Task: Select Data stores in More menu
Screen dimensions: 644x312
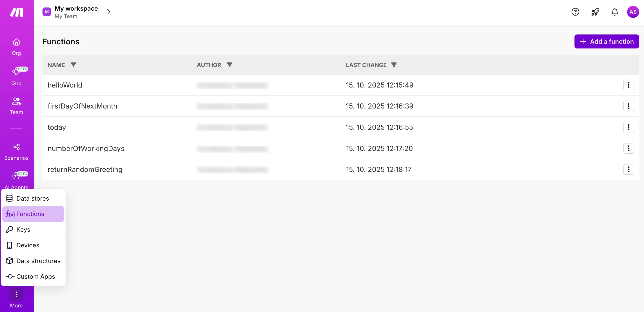Action: click(33, 198)
